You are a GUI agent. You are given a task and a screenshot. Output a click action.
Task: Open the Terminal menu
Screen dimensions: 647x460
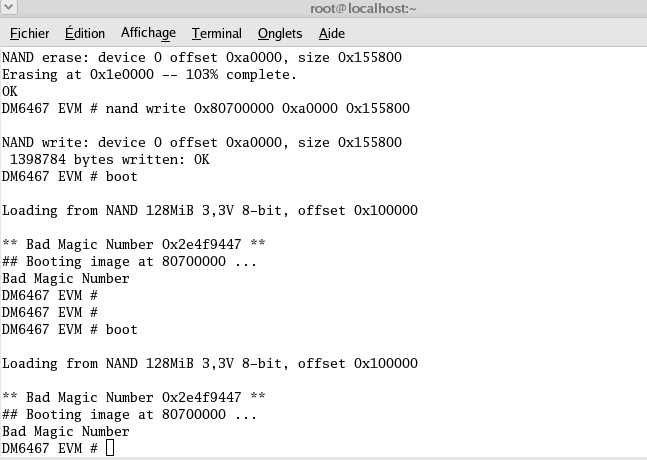click(x=216, y=33)
